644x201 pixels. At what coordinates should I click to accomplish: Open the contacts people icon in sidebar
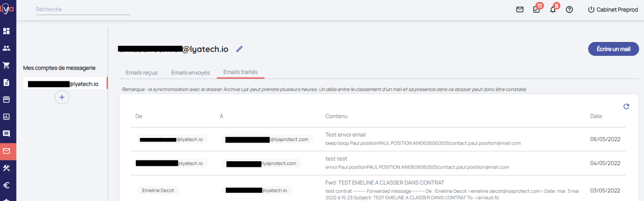pyautogui.click(x=6, y=48)
